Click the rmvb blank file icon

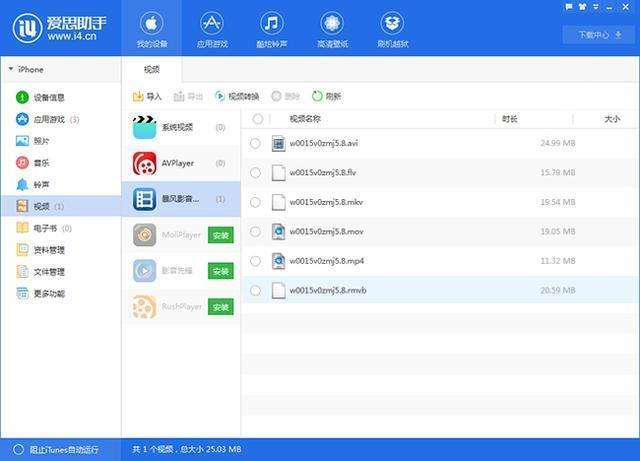point(278,290)
